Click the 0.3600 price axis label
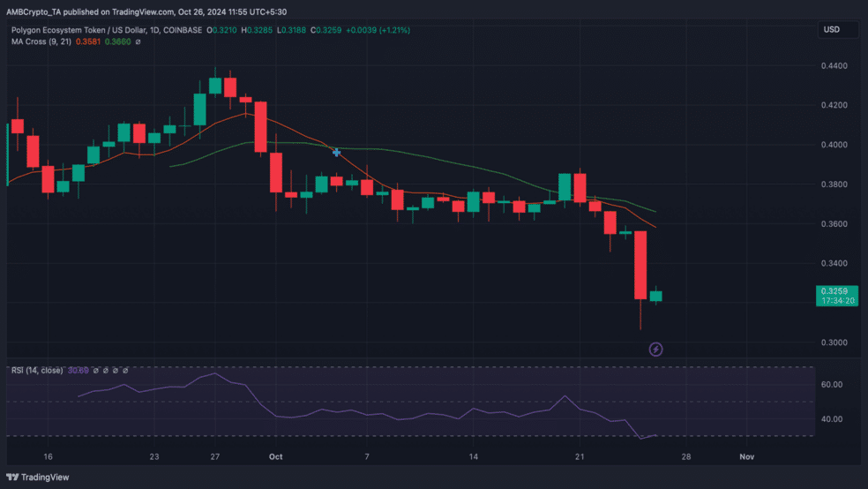Viewport: 868px width, 489px height. point(834,224)
